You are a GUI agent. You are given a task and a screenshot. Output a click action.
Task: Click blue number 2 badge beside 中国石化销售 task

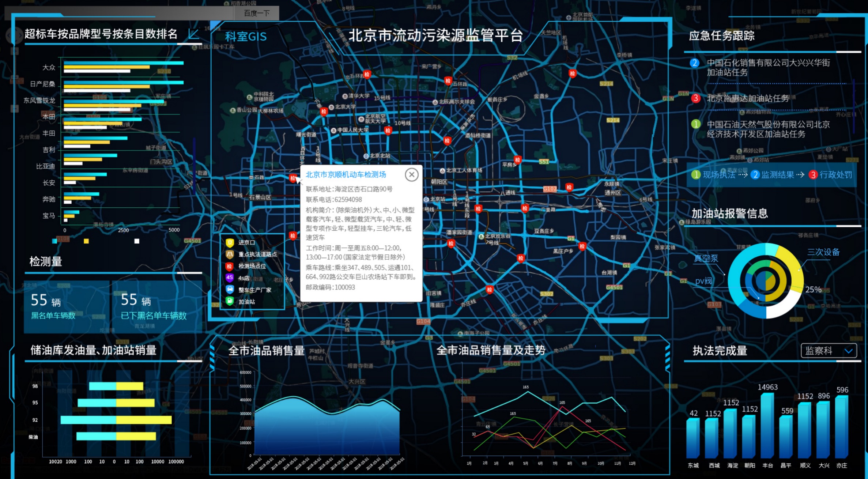(x=694, y=63)
